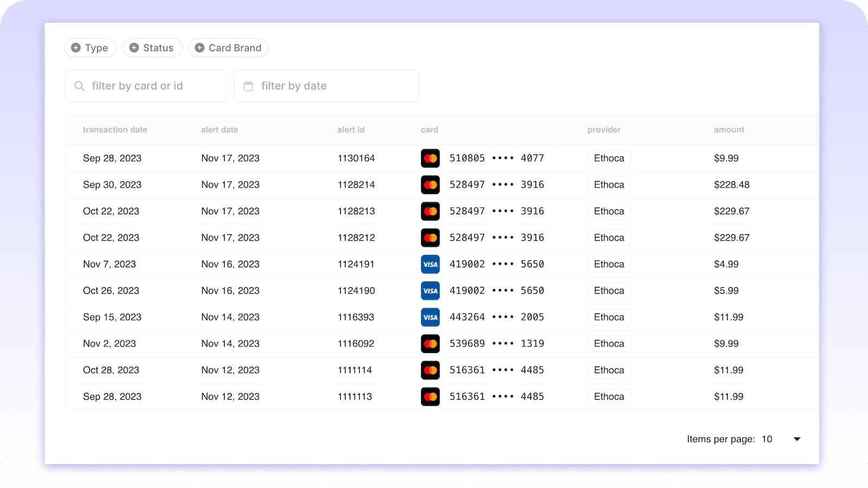
Task: Select the row with alert id 1116092
Action: [x=356, y=344]
